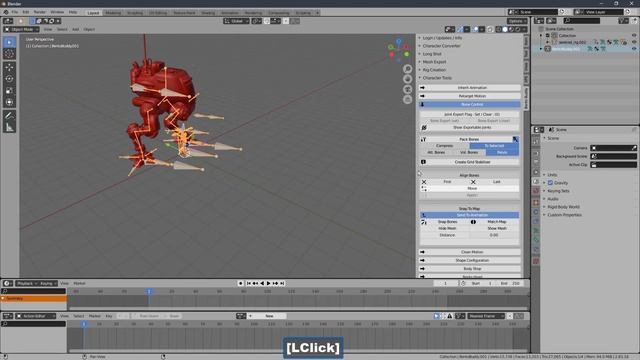Open the viewport Add menu
This screenshot has width=640, height=360.
pos(76,29)
